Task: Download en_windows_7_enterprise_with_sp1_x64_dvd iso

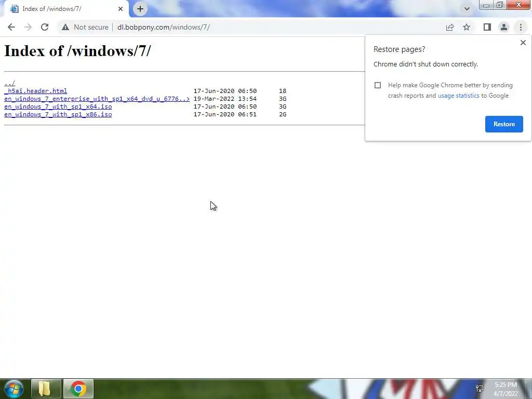Action: (97, 99)
